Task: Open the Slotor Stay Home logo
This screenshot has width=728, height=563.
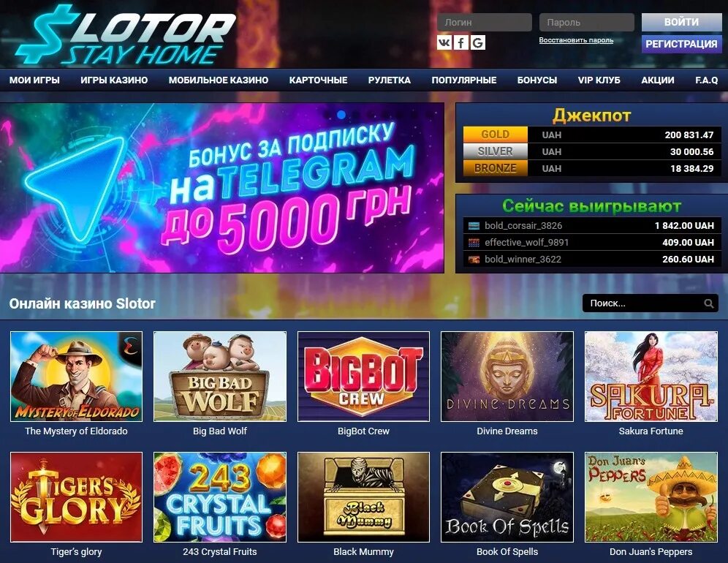Action: [x=126, y=35]
